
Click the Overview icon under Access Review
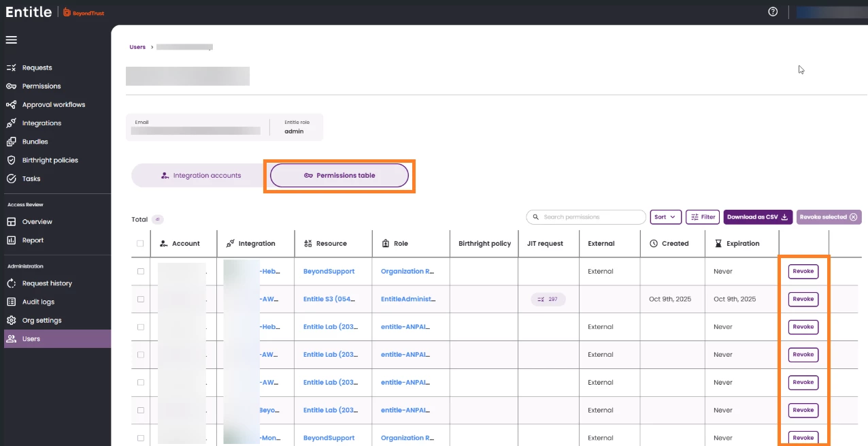coord(11,221)
